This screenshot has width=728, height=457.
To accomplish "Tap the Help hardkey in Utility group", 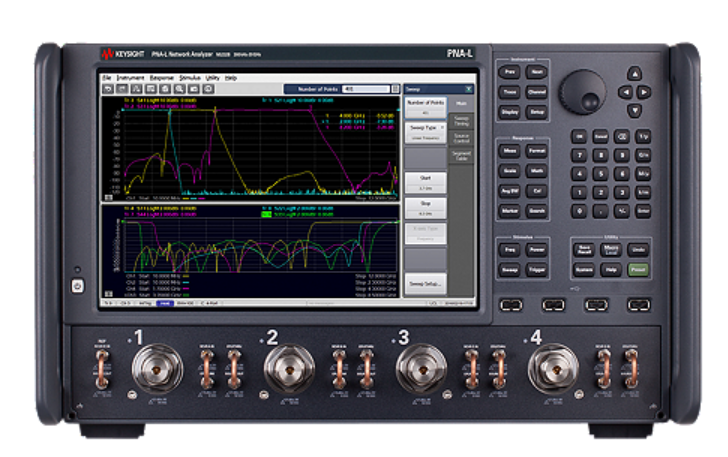I will click(x=611, y=269).
